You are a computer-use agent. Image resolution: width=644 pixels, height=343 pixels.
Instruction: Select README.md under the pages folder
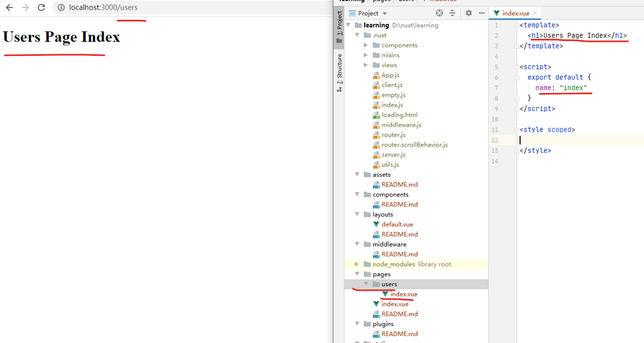coord(399,314)
